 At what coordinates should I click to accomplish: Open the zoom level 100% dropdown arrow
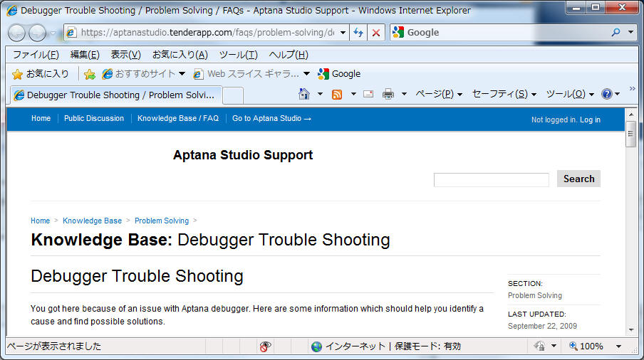[618, 346]
